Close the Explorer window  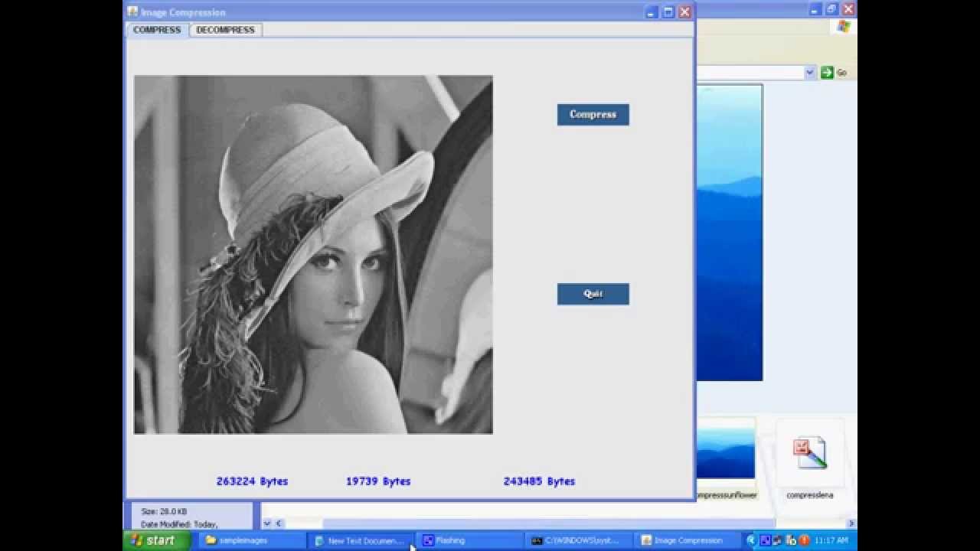848,9
